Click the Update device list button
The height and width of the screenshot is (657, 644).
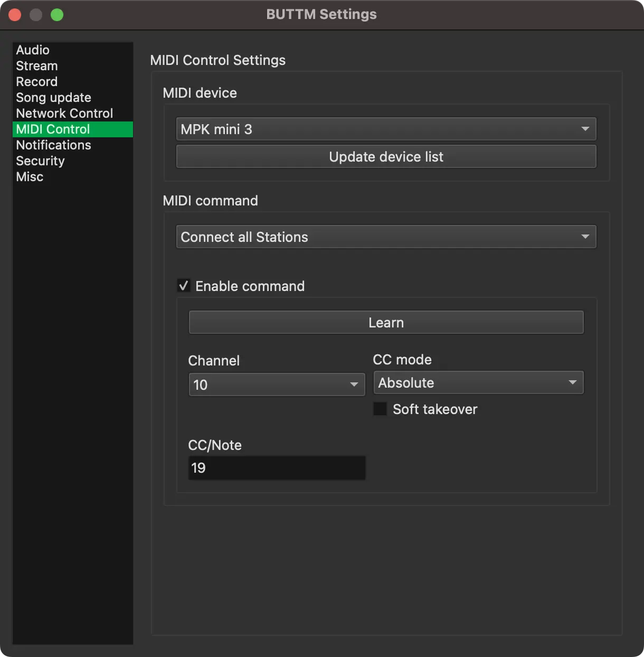[386, 156]
